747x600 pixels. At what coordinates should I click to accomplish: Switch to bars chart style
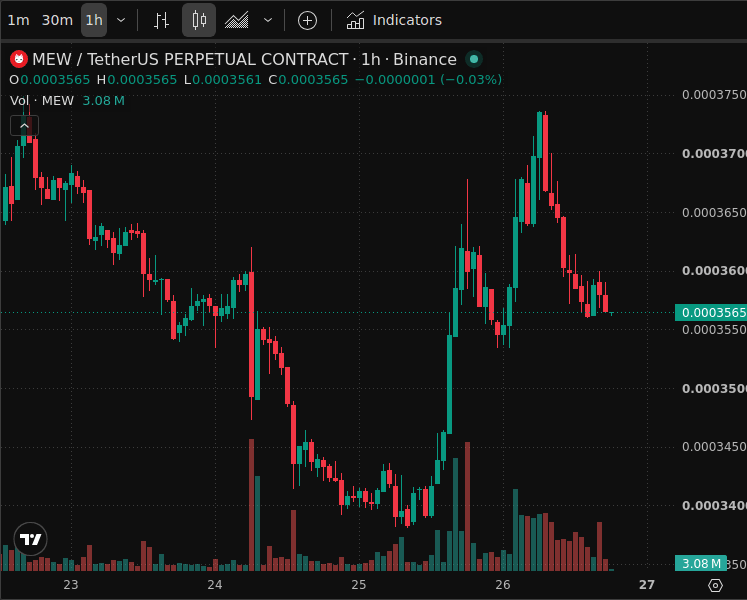[162, 20]
